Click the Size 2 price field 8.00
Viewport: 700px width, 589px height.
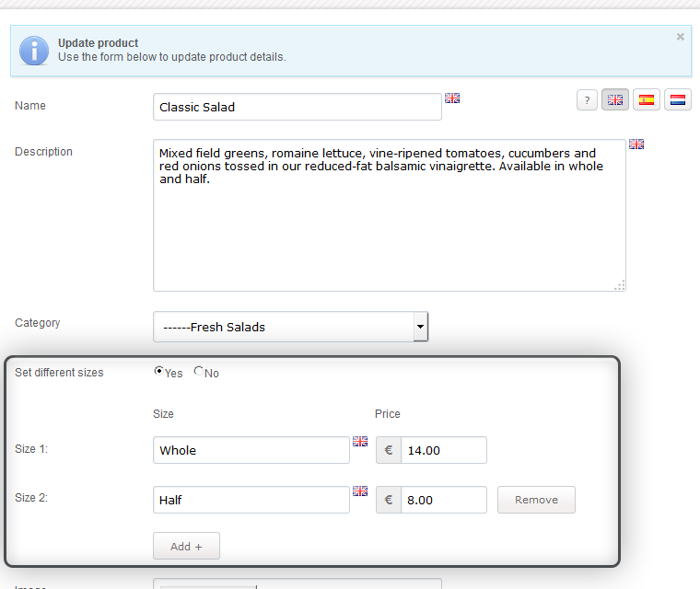point(444,500)
